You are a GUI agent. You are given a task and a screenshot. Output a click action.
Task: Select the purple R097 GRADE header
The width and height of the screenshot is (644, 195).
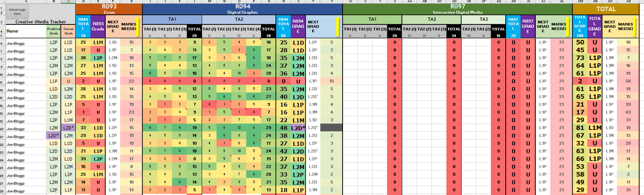pyautogui.click(x=528, y=27)
